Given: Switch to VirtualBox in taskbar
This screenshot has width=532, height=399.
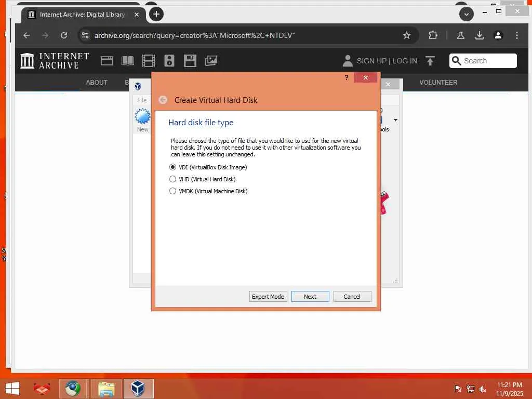Looking at the screenshot, I should point(138,389).
